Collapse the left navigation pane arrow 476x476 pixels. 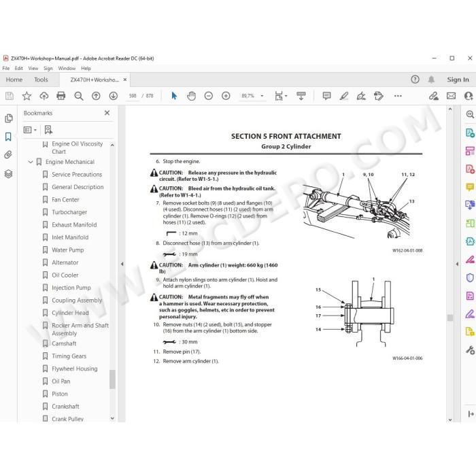tap(122, 264)
